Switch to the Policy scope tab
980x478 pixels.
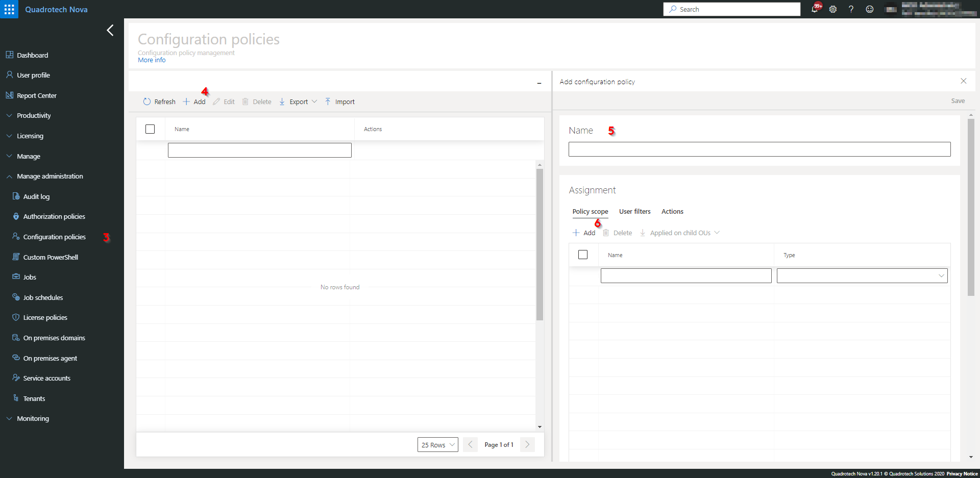click(x=590, y=211)
